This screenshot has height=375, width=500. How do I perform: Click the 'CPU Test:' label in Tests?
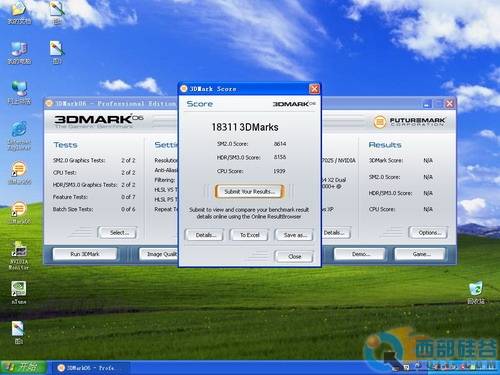(65, 173)
